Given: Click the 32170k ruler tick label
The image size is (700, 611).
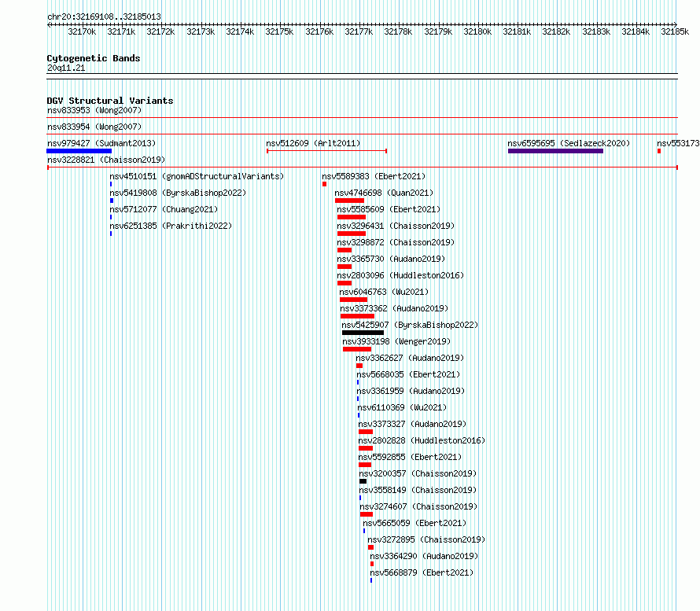Looking at the screenshot, I should click(x=82, y=31).
